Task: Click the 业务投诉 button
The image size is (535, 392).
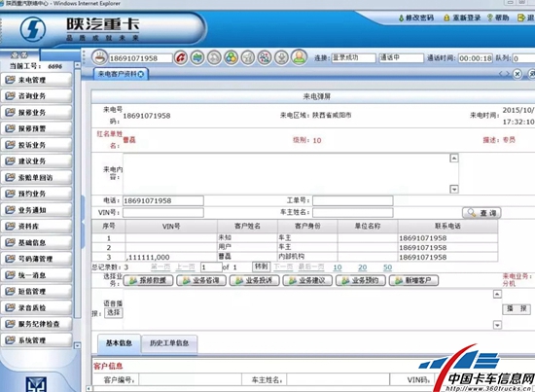Action: (255, 280)
